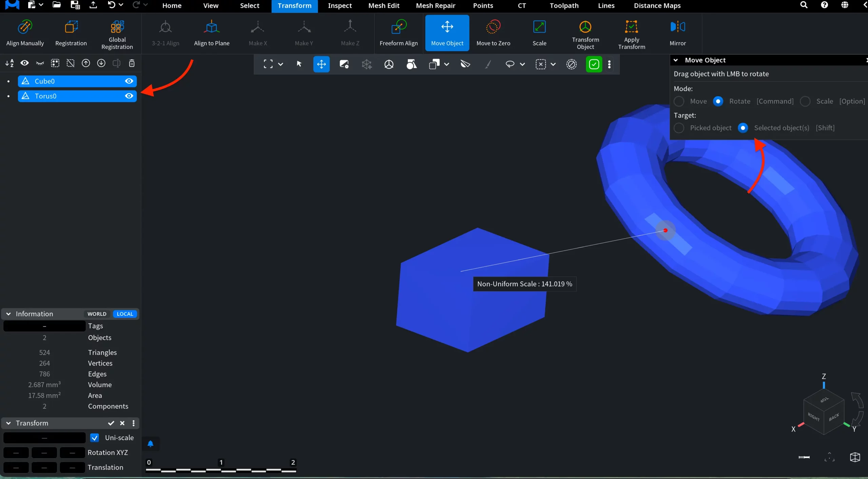Click the notification bell icon
The image size is (868, 479).
tap(151, 444)
